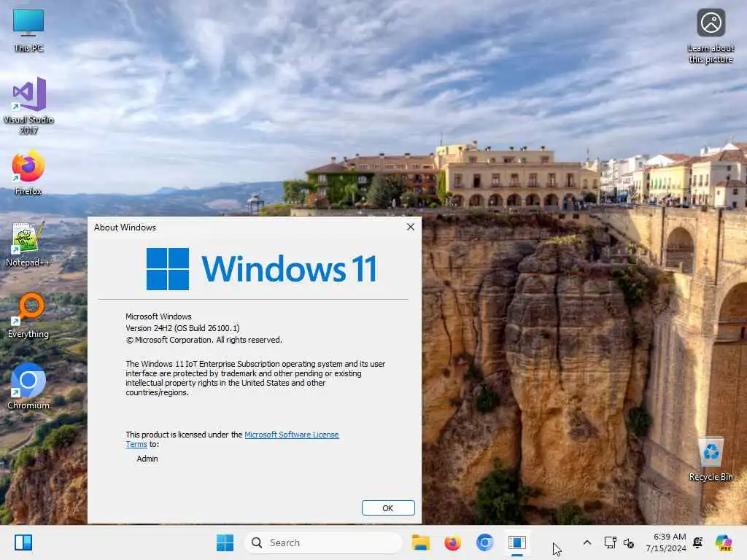Open the network status tray icon
This screenshot has height=560, width=747.
611,542
